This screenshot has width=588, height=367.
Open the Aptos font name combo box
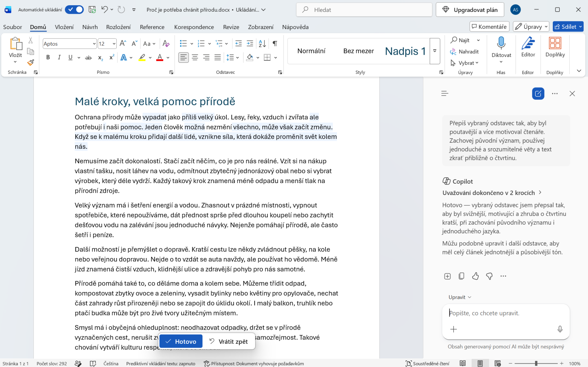tap(70, 43)
